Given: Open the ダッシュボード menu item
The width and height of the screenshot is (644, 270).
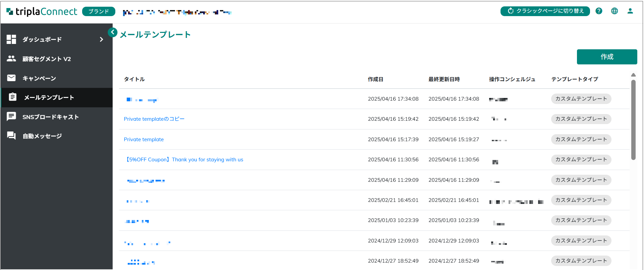Looking at the screenshot, I should pos(56,40).
